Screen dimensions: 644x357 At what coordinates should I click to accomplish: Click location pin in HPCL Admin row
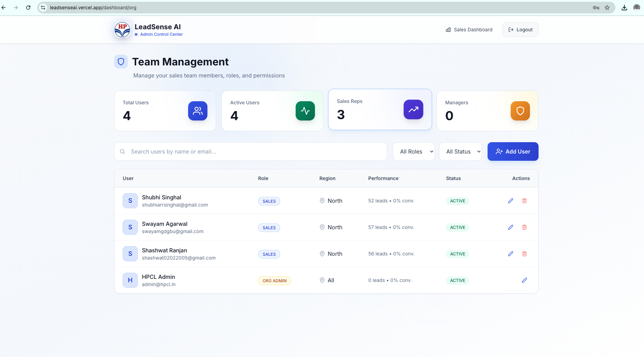click(x=322, y=280)
